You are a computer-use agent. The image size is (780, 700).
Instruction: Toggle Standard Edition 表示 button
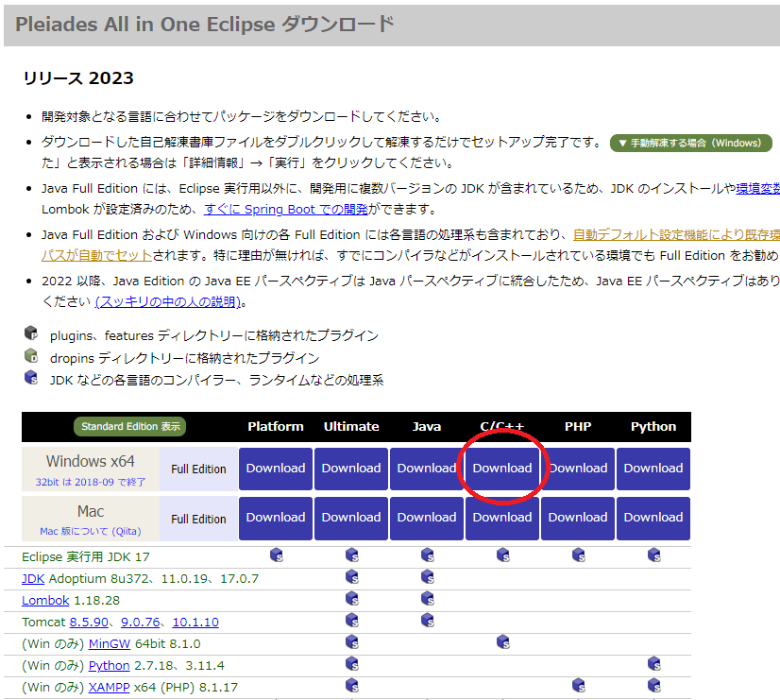pyautogui.click(x=129, y=426)
